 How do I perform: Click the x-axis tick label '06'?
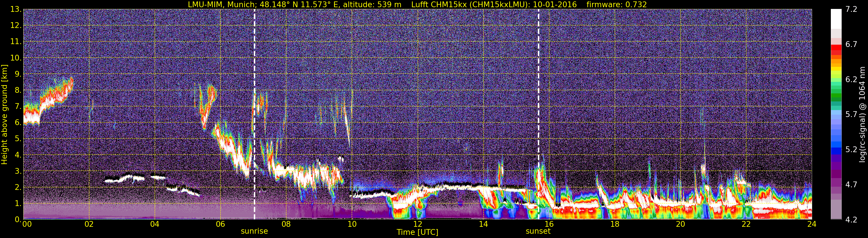pyautogui.click(x=220, y=224)
